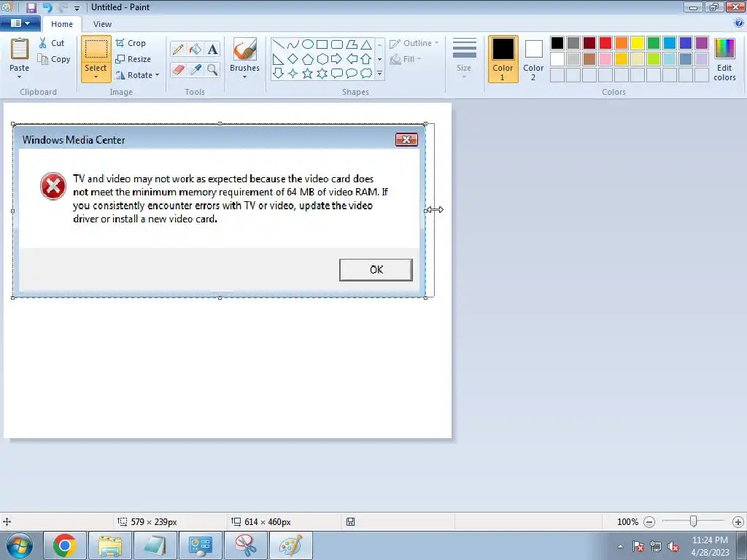
Task: Zoom out using the minus button
Action: coord(649,522)
